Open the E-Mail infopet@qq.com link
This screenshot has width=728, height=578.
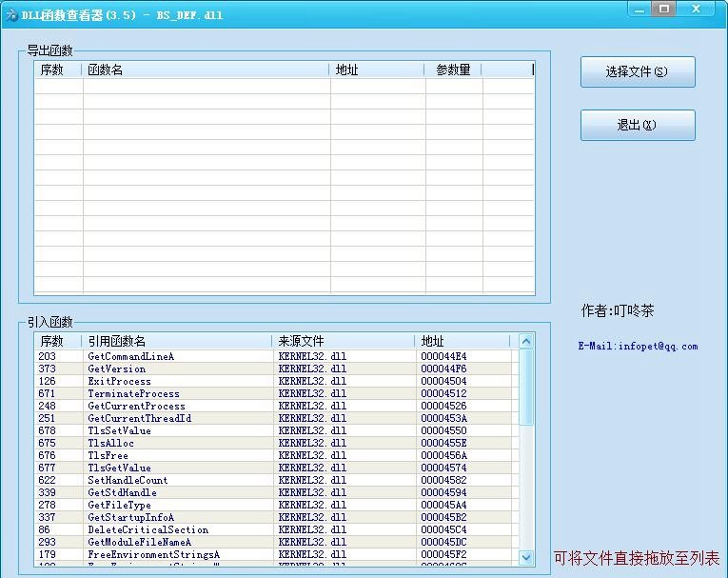click(638, 347)
